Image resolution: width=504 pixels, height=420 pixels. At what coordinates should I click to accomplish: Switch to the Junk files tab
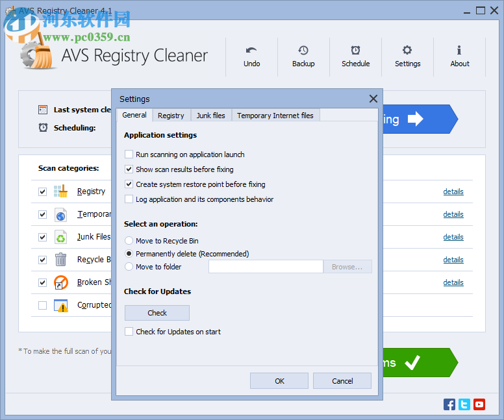click(211, 116)
